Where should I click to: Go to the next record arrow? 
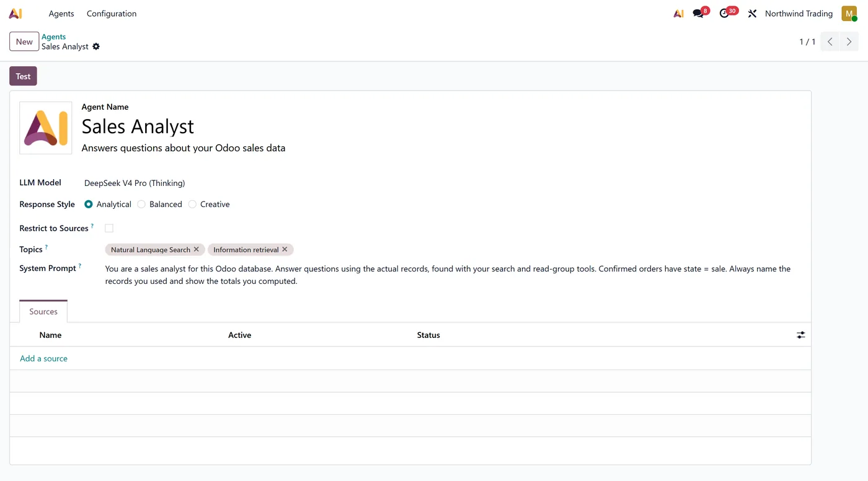pos(849,42)
